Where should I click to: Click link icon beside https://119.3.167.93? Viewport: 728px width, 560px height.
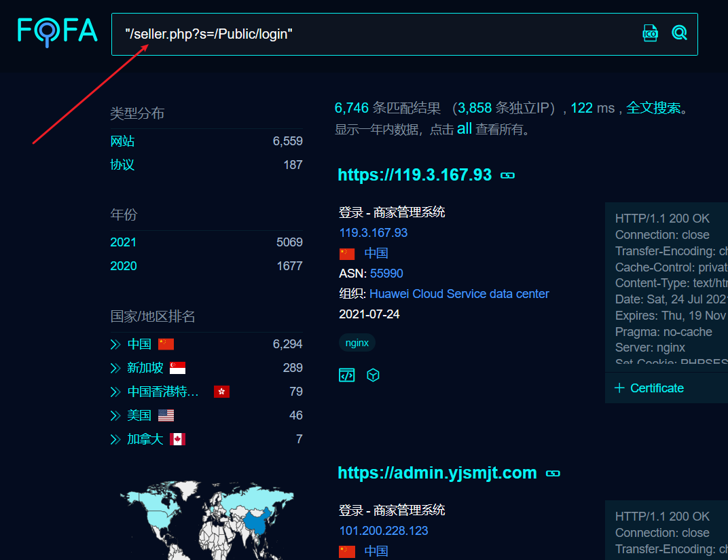pos(507,175)
